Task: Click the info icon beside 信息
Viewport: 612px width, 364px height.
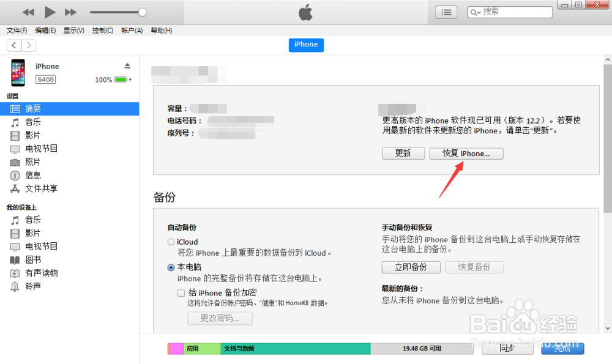Action: click(15, 176)
